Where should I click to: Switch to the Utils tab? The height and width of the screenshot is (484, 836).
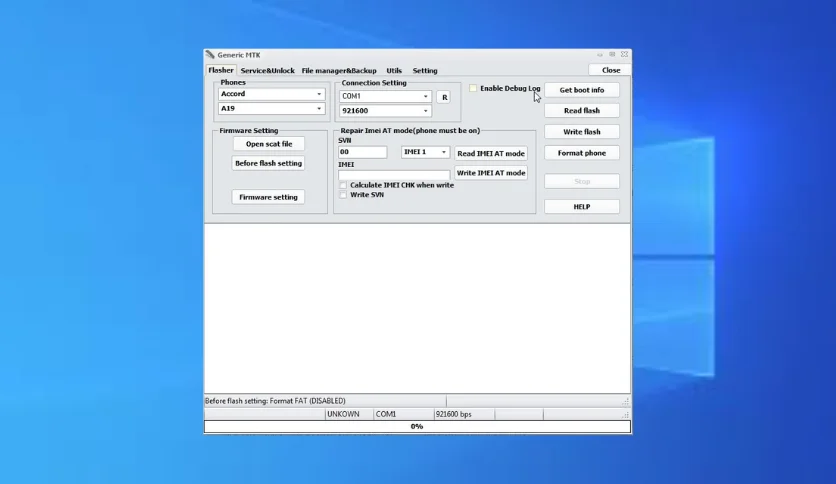coord(394,70)
